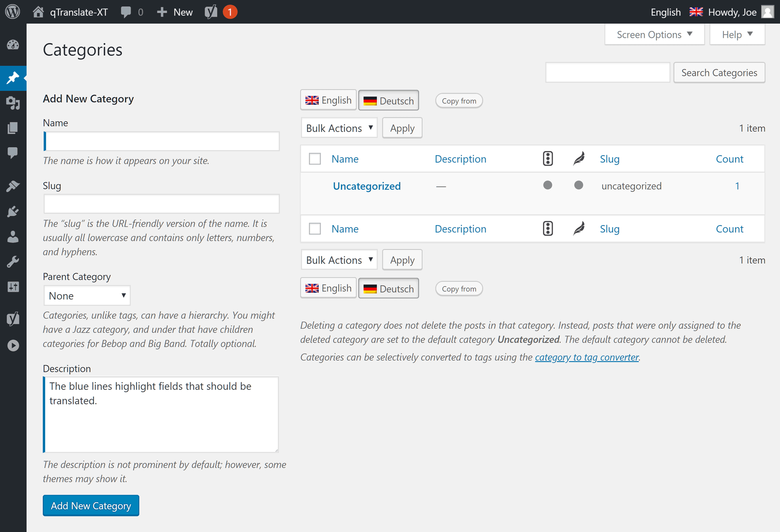Sort by Slug in top header
This screenshot has height=532, width=780.
point(610,159)
